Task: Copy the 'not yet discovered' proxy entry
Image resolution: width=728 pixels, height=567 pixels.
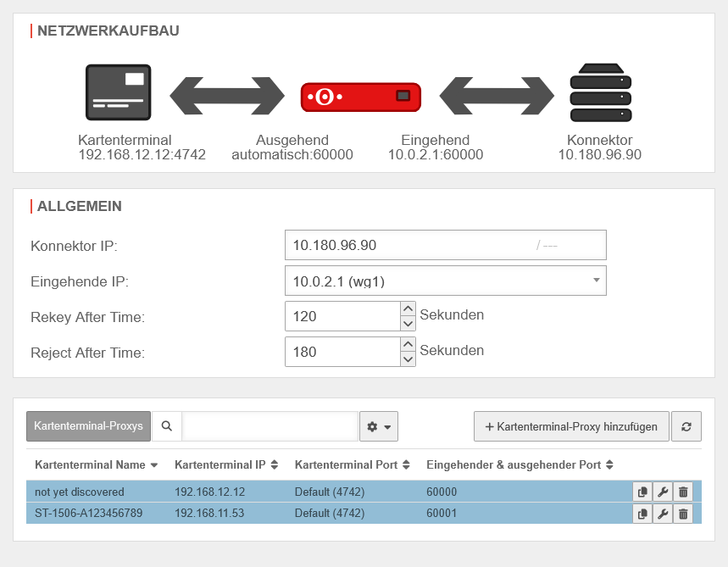Action: pyautogui.click(x=642, y=492)
